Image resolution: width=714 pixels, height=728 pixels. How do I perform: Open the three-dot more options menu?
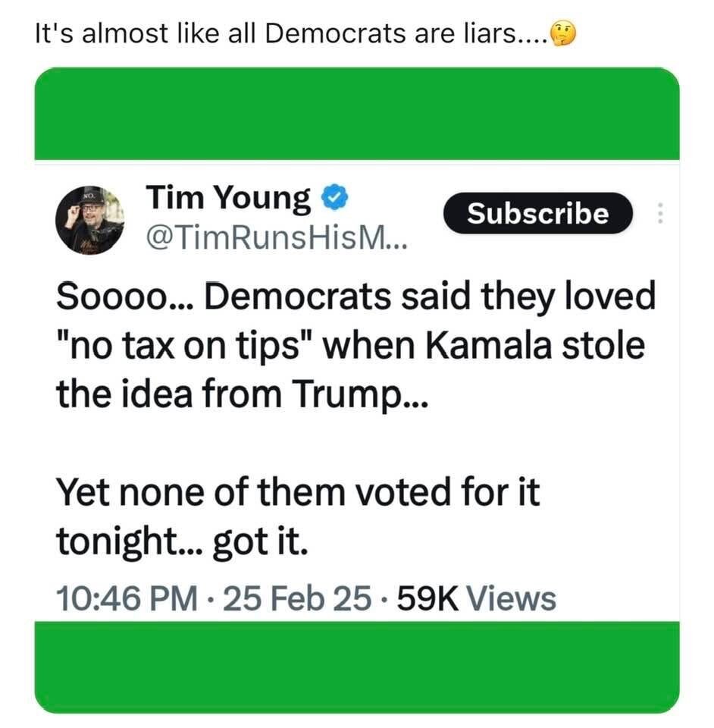click(x=659, y=215)
